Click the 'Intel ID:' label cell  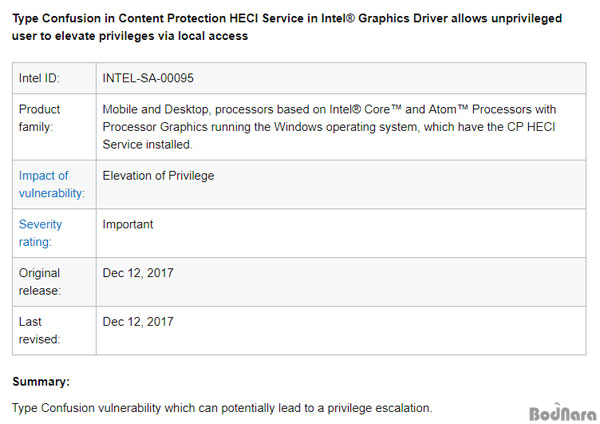(54, 78)
